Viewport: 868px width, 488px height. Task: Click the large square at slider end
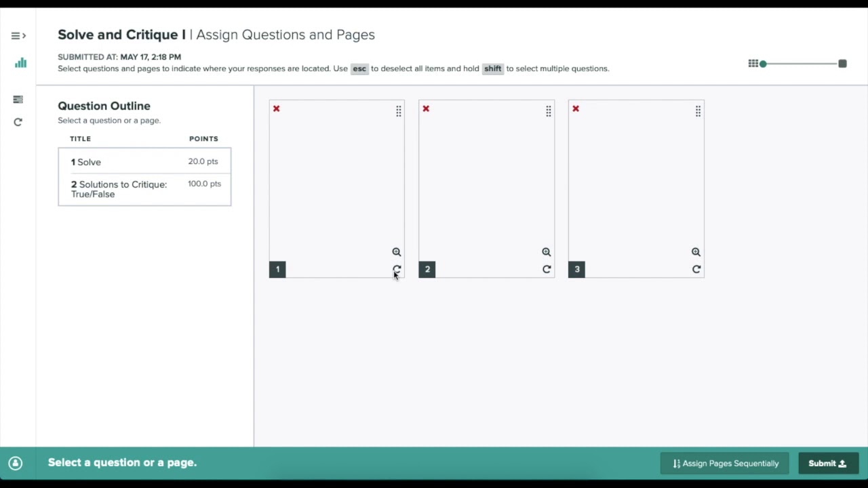click(x=842, y=64)
